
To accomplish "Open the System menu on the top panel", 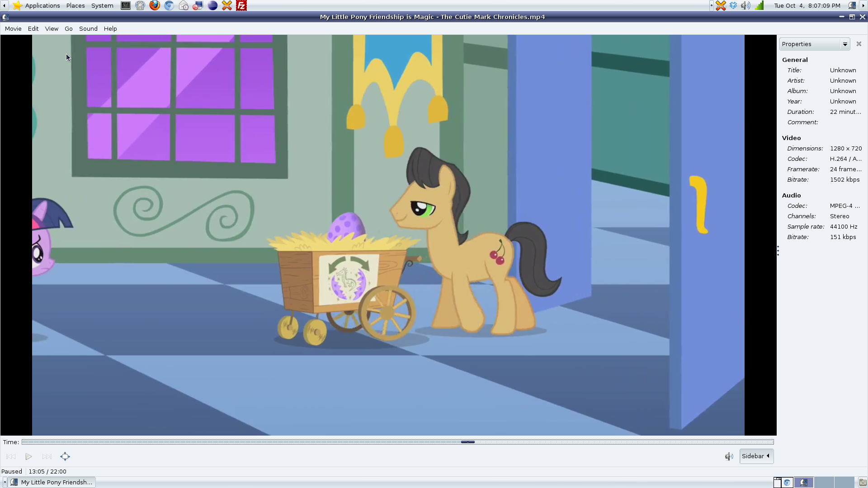I will [102, 5].
